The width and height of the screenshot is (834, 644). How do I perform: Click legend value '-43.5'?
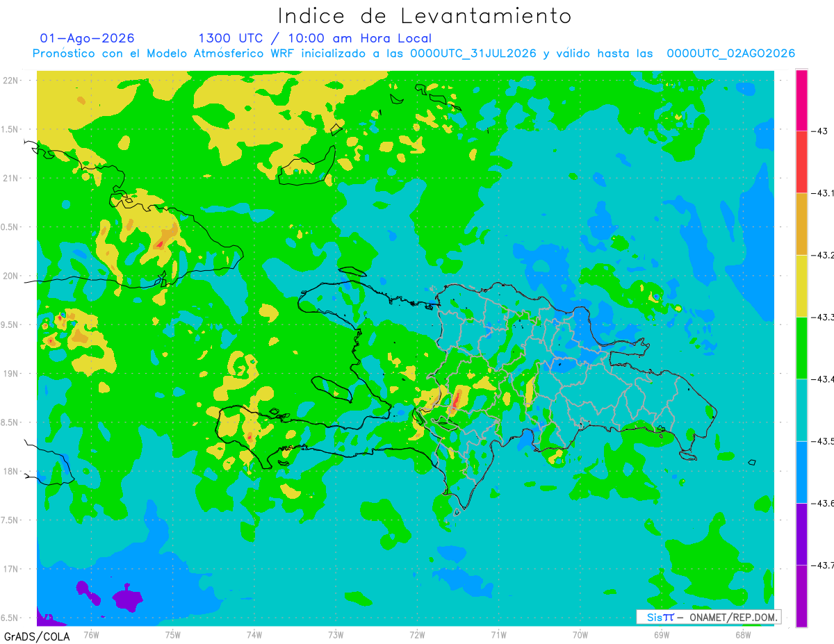point(824,441)
